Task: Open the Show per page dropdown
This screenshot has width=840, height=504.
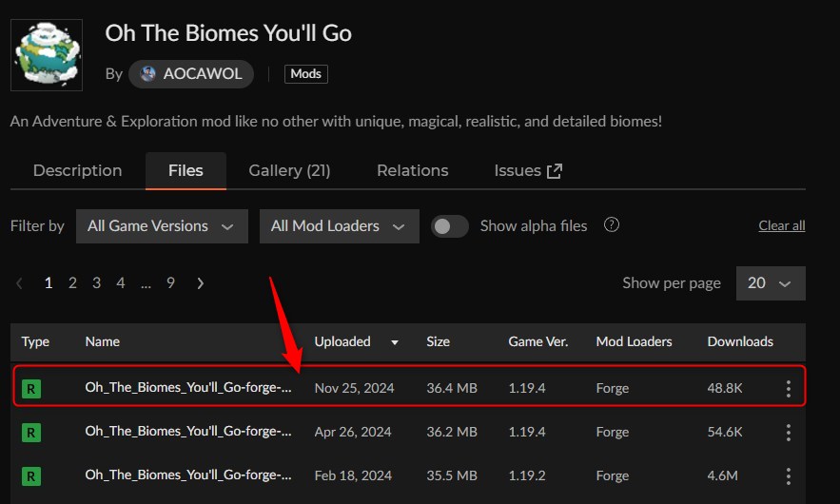Action: [x=770, y=283]
